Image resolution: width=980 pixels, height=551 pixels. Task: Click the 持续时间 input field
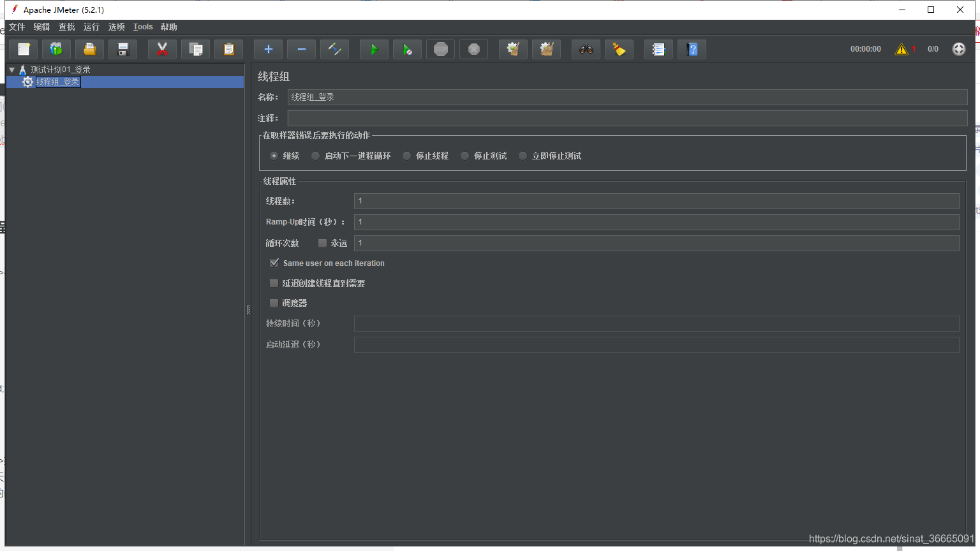coord(657,323)
